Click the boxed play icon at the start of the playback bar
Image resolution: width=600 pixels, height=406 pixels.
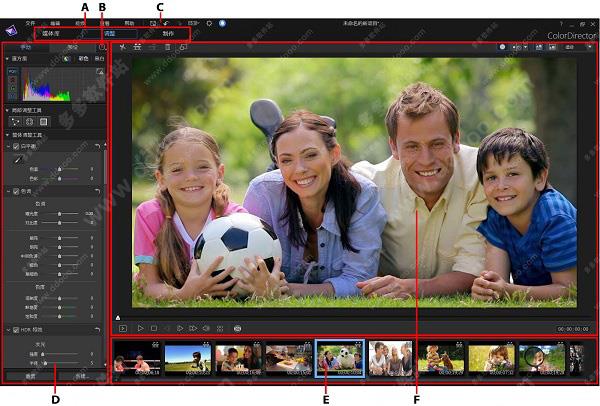click(123, 328)
